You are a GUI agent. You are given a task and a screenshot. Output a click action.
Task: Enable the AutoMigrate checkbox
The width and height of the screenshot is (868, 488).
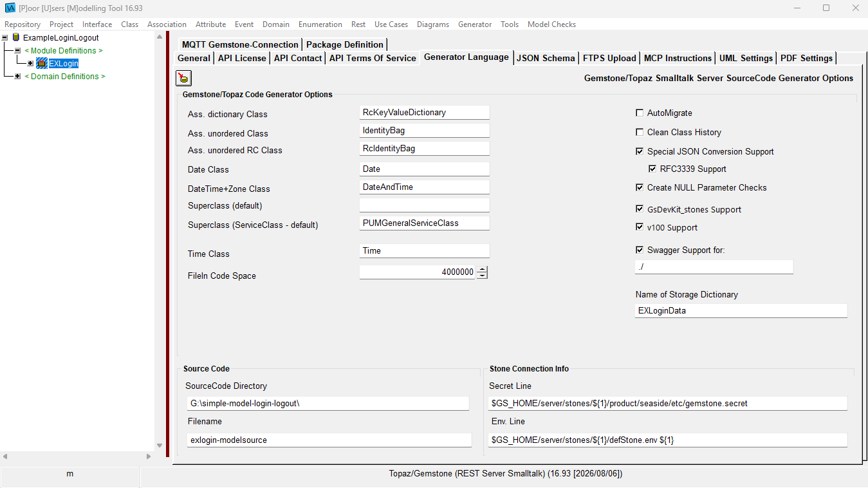point(640,113)
